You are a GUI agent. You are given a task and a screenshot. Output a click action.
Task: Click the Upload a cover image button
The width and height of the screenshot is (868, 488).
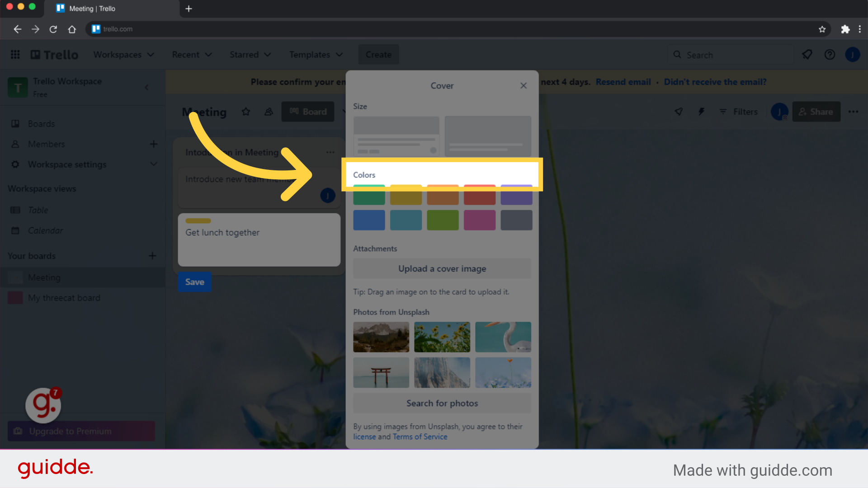442,268
